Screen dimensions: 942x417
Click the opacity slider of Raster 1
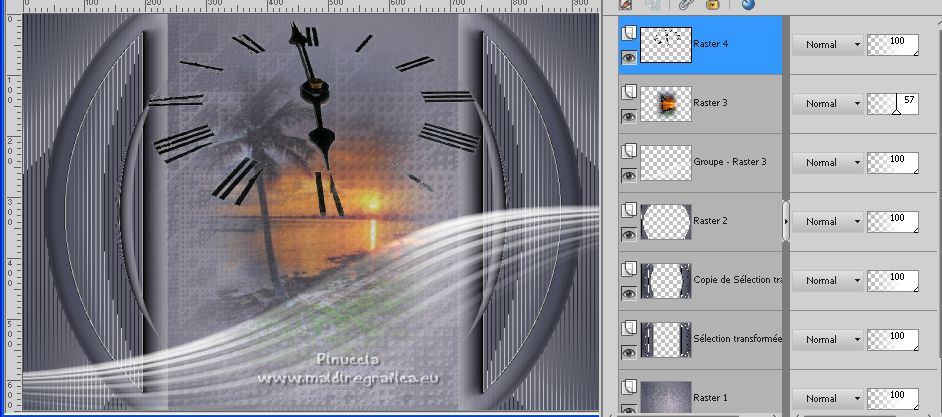pyautogui.click(x=893, y=398)
